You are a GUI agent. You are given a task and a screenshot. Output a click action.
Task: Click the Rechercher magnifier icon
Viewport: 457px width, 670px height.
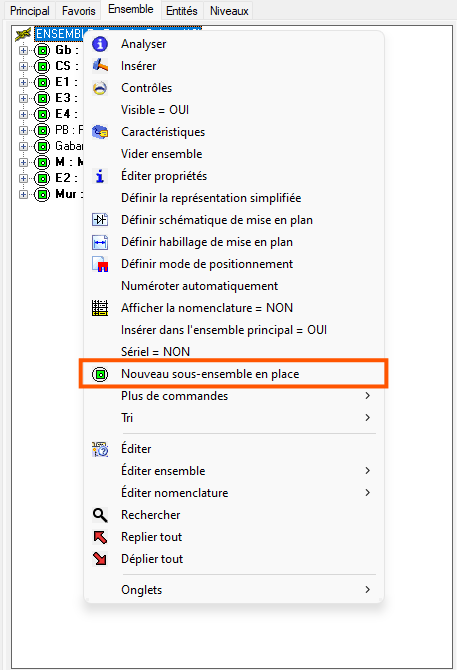coord(100,515)
